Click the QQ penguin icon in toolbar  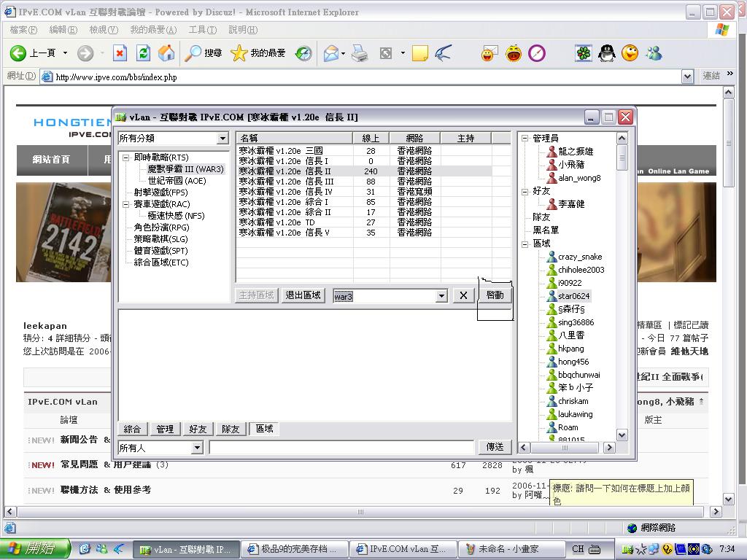click(x=606, y=53)
